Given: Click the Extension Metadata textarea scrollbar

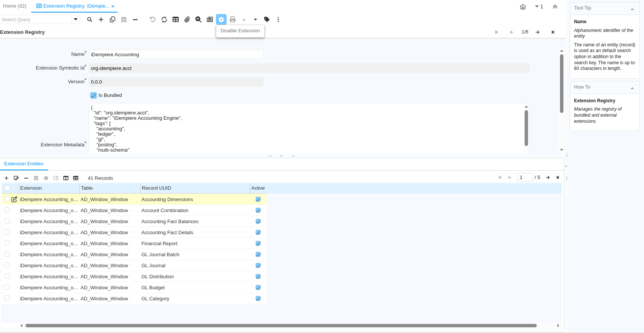Looking at the screenshot, I should 526,128.
